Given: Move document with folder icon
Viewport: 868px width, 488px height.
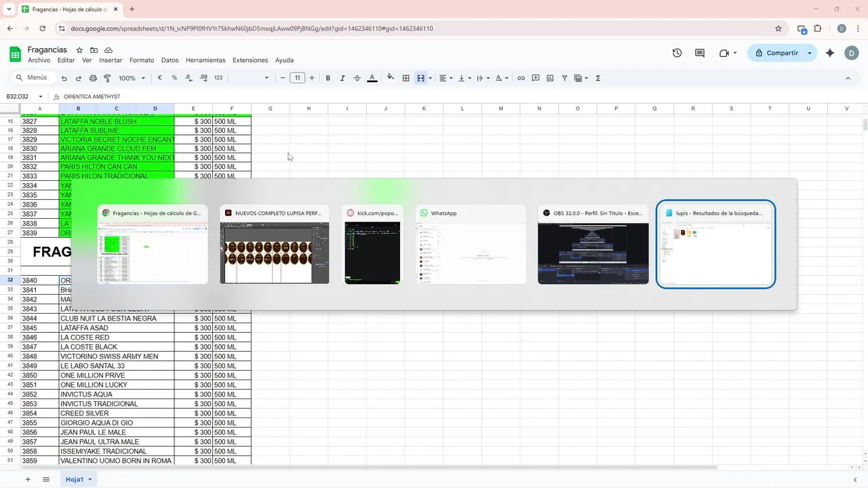Looking at the screenshot, I should (x=94, y=50).
